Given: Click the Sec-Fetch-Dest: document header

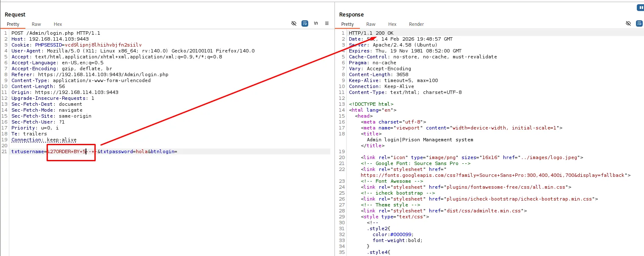Looking at the screenshot, I should [47, 104].
